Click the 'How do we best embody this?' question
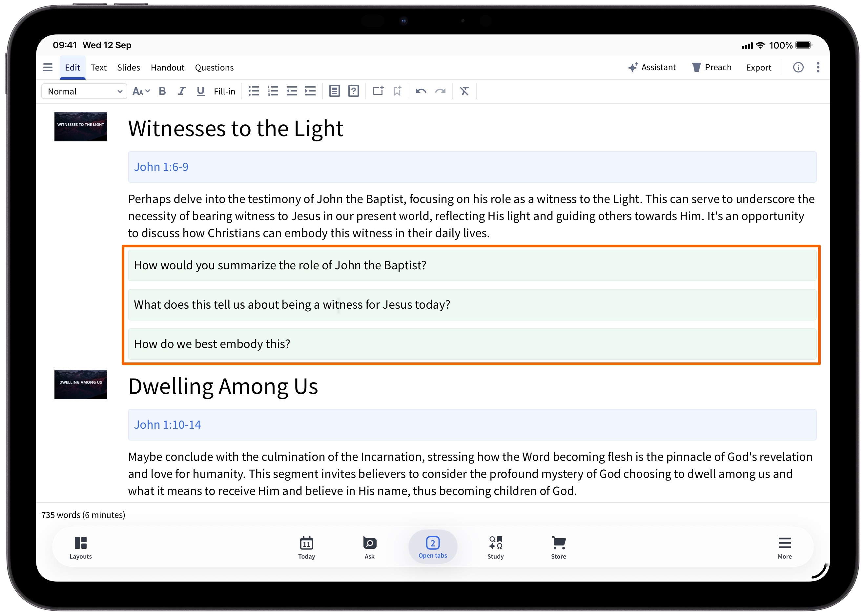Screen dimensions: 866x616 tap(472, 344)
